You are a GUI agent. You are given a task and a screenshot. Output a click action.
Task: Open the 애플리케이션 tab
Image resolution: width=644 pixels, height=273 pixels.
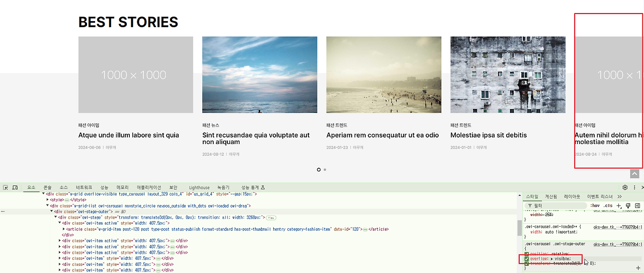(x=149, y=187)
